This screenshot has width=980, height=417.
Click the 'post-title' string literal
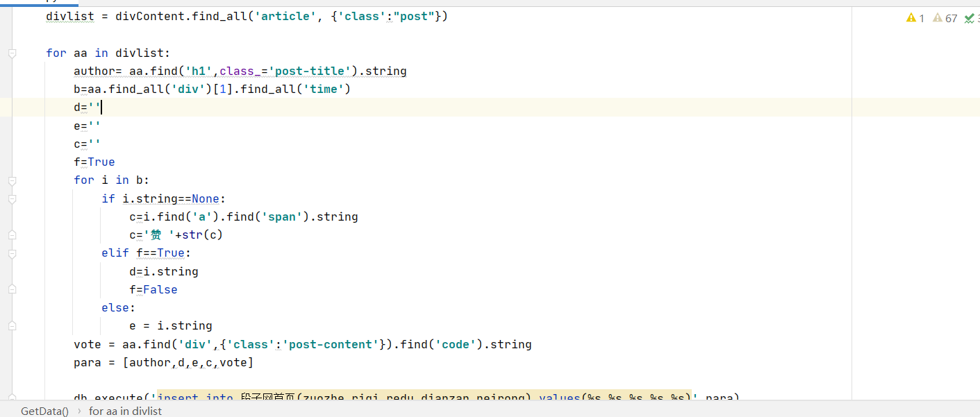(310, 71)
